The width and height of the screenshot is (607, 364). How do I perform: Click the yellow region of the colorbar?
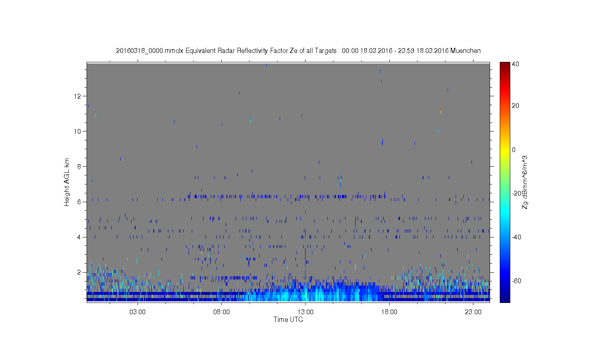pos(505,150)
